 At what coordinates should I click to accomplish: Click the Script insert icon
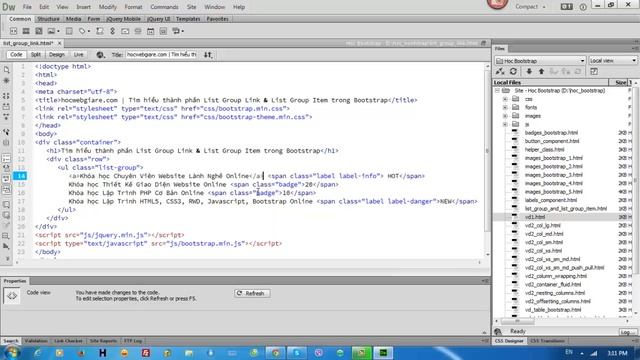(100, 31)
